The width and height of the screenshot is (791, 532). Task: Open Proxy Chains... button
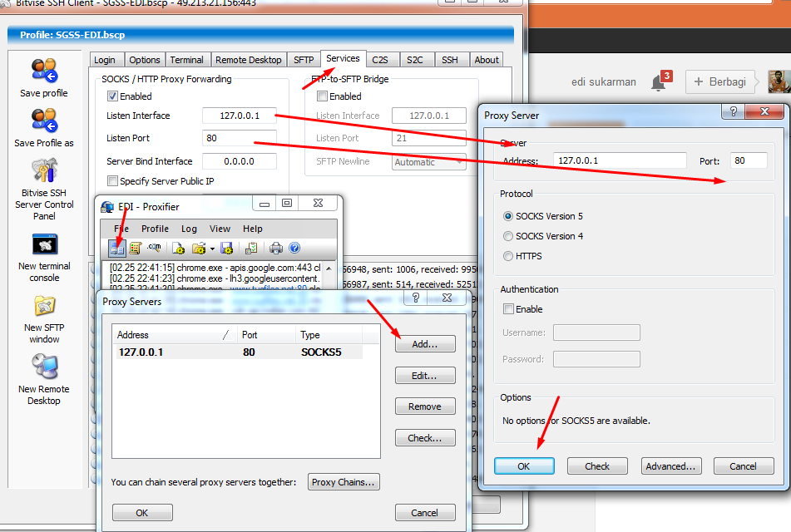click(x=344, y=482)
